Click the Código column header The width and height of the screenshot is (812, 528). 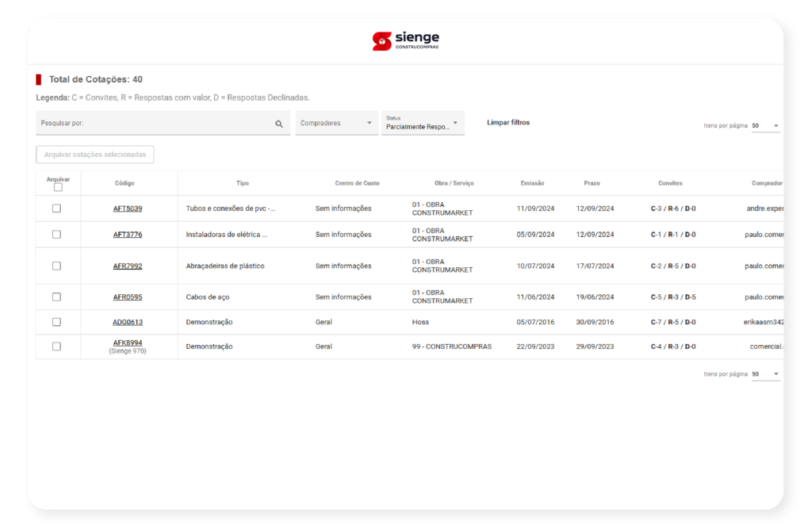click(124, 183)
